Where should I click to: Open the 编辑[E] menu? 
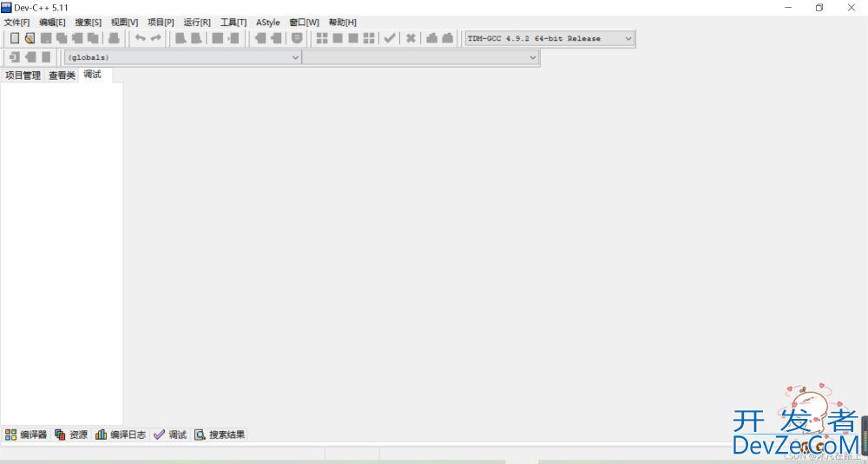(x=52, y=23)
